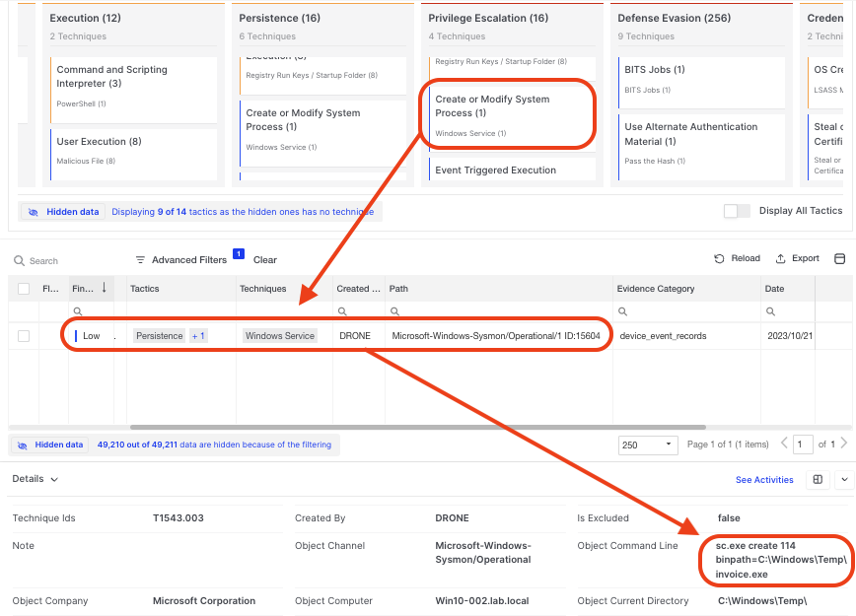This screenshot has height=616, width=856.
Task: Clear the applied filters
Action: tap(264, 260)
